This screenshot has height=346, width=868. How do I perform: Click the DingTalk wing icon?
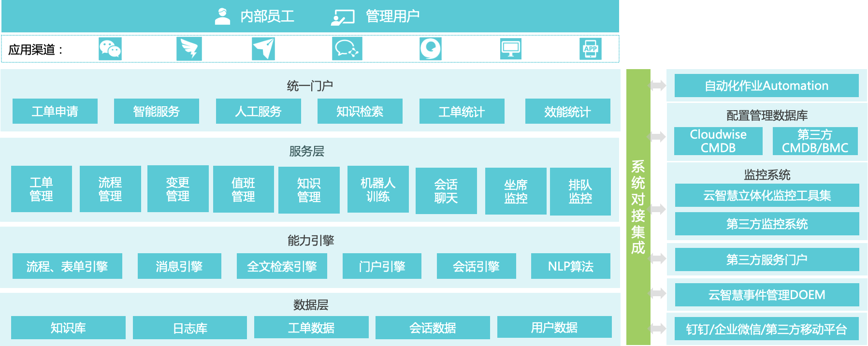click(189, 49)
